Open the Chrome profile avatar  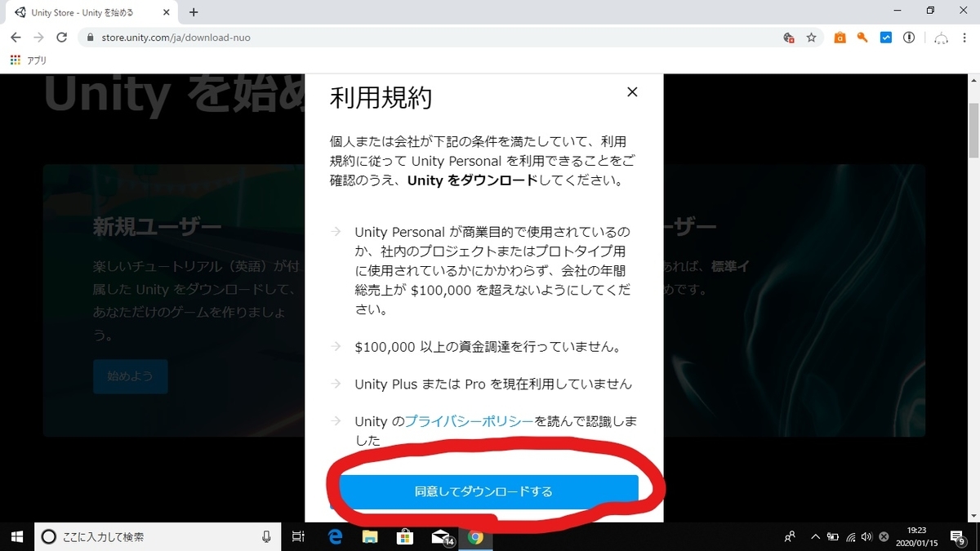coord(942,38)
